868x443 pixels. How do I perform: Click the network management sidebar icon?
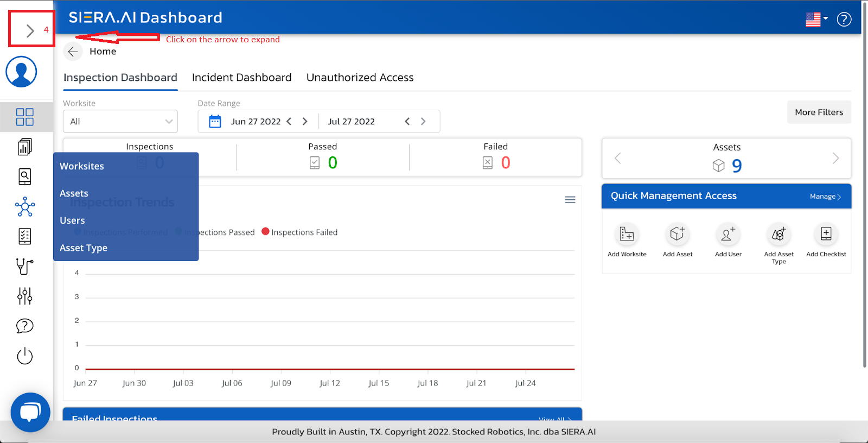(x=25, y=206)
